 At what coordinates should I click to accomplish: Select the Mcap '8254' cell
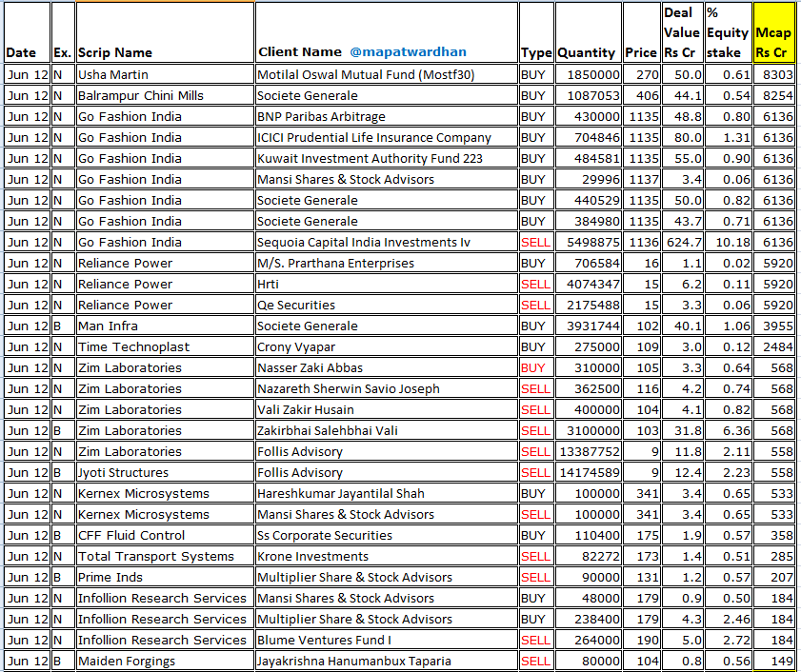773,95
